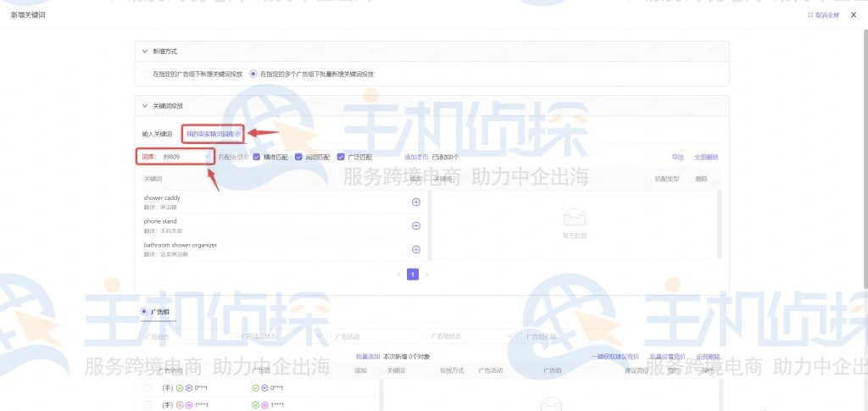Open the 词库 89809 dropdown
868x411 pixels.
[x=175, y=157]
